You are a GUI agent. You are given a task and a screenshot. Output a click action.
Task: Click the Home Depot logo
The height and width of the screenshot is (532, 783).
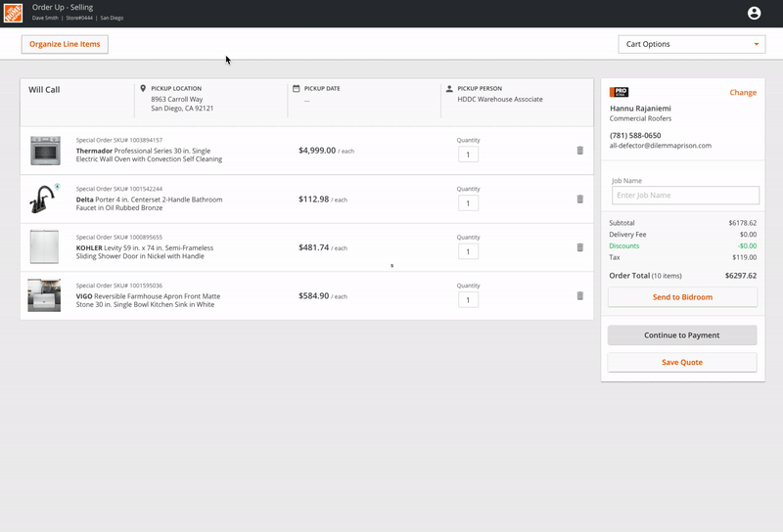click(x=13, y=13)
